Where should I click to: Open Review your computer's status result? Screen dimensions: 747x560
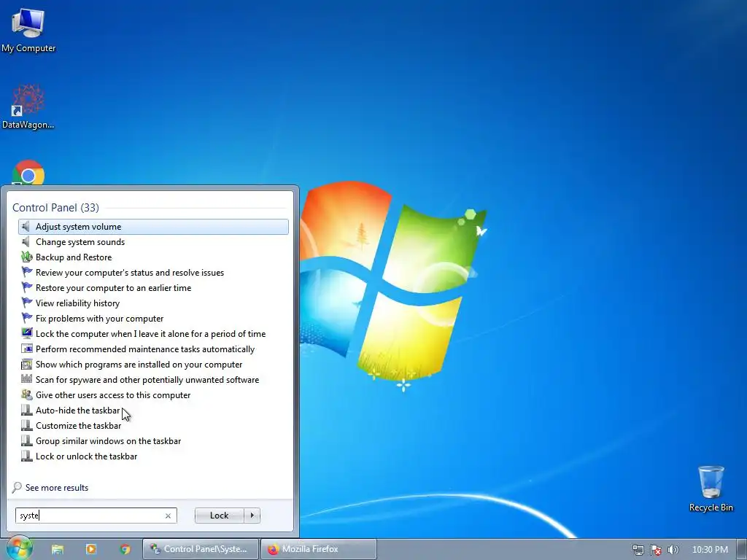click(153, 273)
